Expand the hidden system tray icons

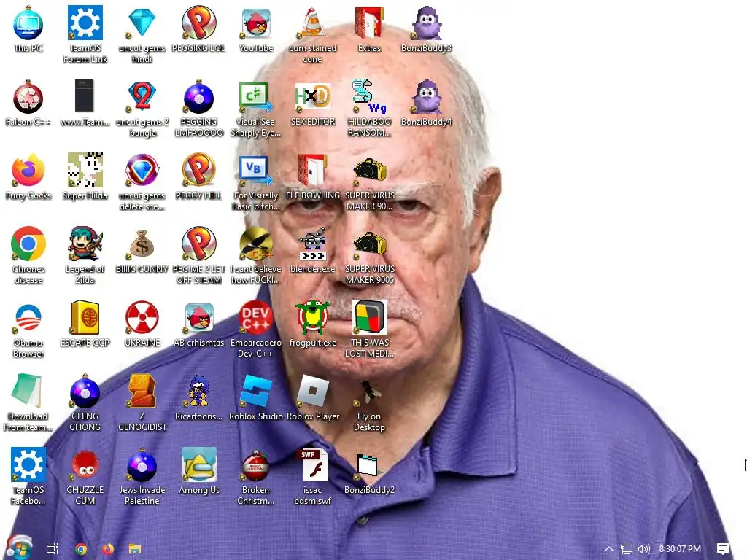point(609,549)
